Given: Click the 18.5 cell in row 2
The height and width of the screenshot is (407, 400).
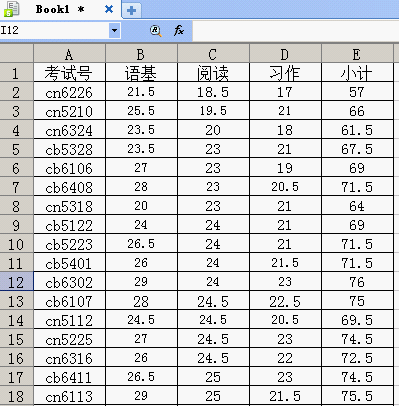Looking at the screenshot, I should [213, 91].
